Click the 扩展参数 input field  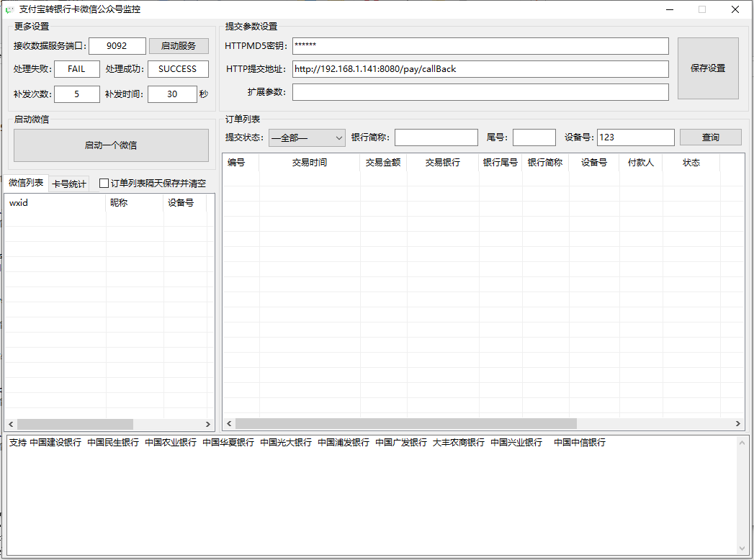(480, 92)
